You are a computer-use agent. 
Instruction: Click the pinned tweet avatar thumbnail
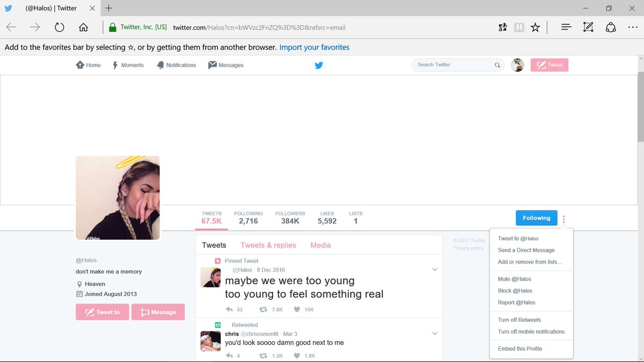click(x=211, y=277)
